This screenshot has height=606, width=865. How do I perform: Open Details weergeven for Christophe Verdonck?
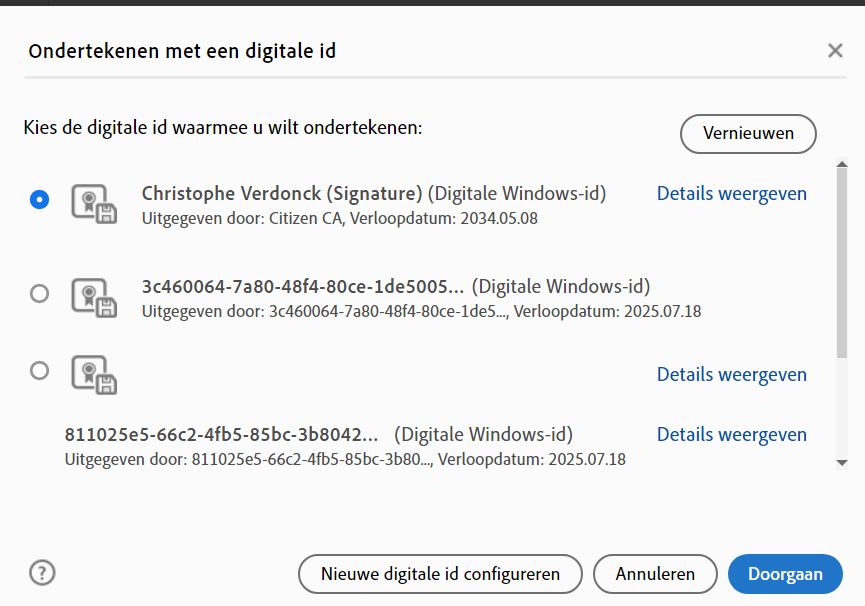pyautogui.click(x=731, y=194)
